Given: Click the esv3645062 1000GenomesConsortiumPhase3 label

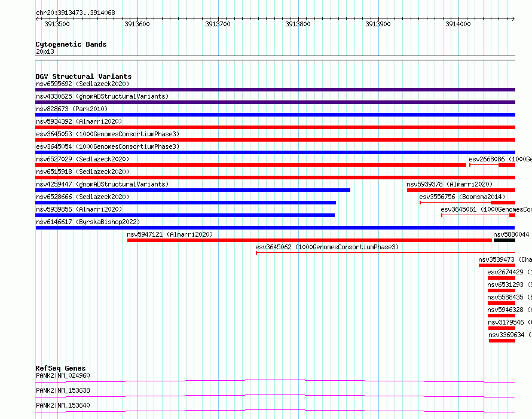Looking at the screenshot, I should click(327, 247).
